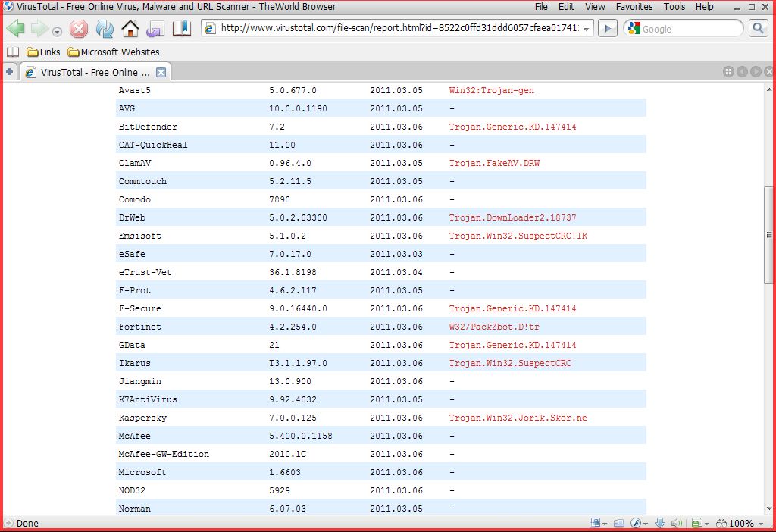Screen dimensions: 776x532
Task: Click the address bar URL field
Action: pos(399,28)
